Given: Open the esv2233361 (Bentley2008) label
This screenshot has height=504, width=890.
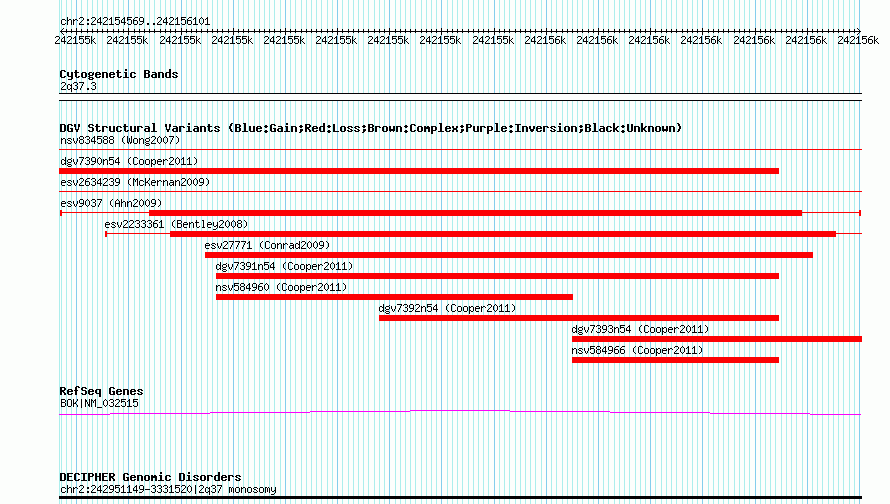Looking at the screenshot, I should tap(177, 224).
